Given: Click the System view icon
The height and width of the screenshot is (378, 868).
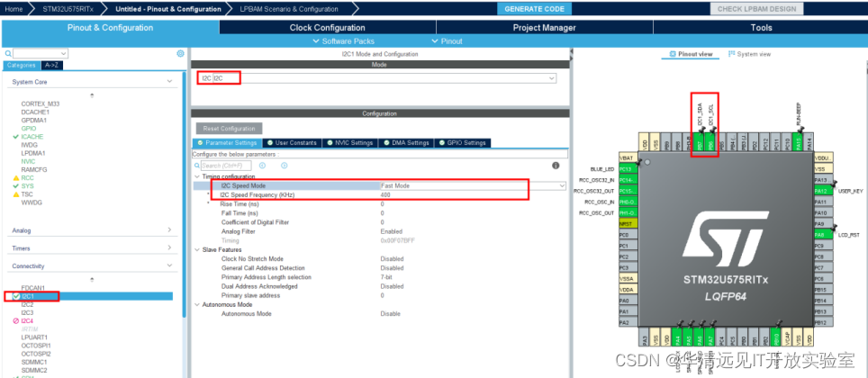Looking at the screenshot, I should tap(731, 54).
